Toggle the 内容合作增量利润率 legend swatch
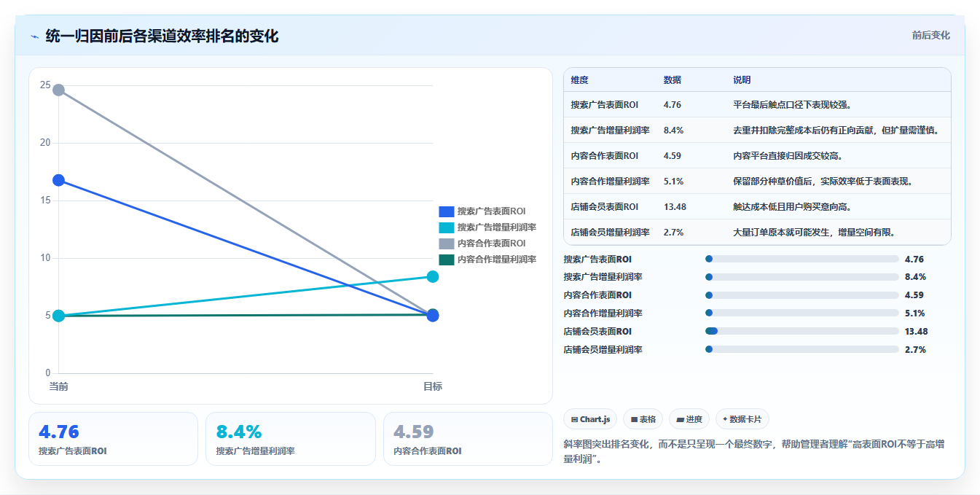 (446, 260)
